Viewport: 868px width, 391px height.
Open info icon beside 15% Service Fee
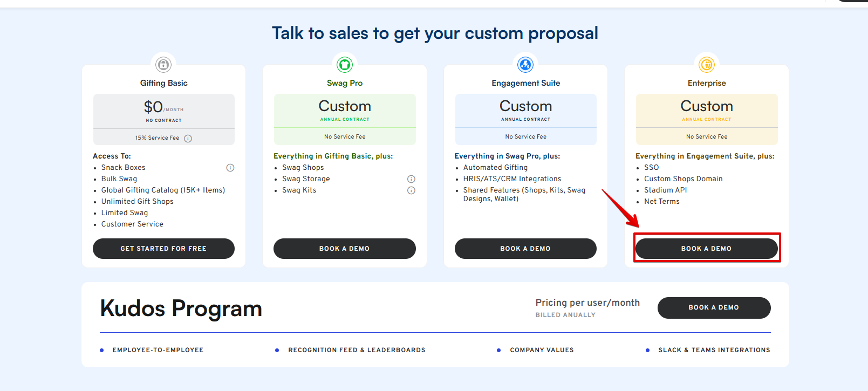pos(188,139)
